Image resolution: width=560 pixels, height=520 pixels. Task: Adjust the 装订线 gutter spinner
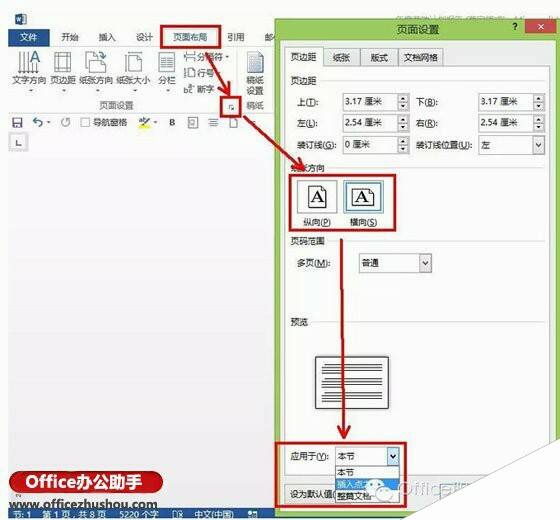point(403,145)
